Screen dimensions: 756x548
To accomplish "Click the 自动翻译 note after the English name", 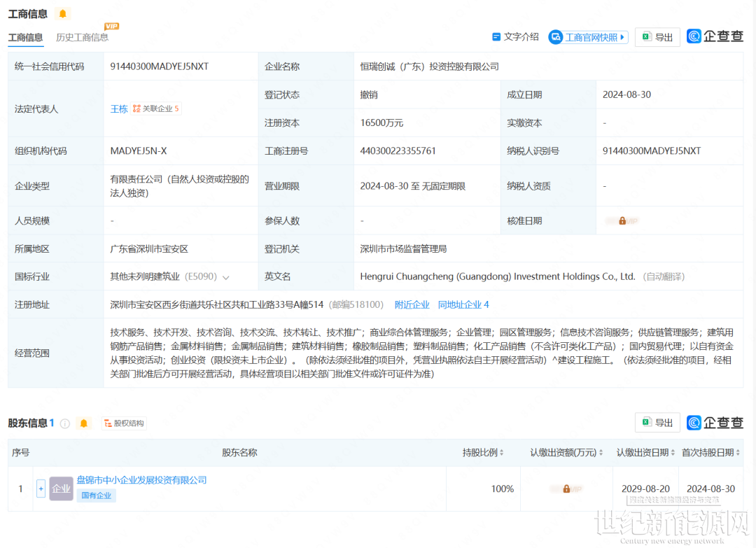I will (664, 276).
